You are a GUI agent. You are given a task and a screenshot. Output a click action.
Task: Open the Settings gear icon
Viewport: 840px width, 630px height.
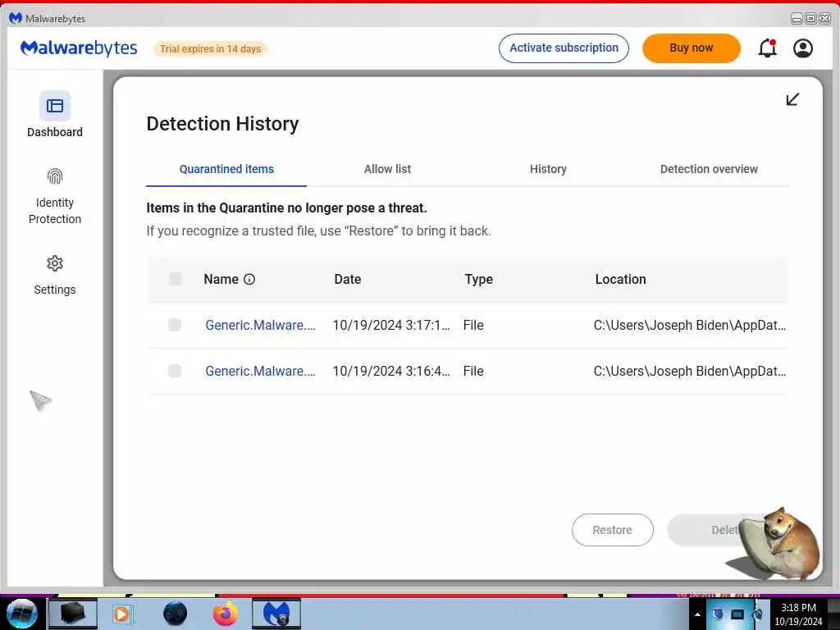55,263
